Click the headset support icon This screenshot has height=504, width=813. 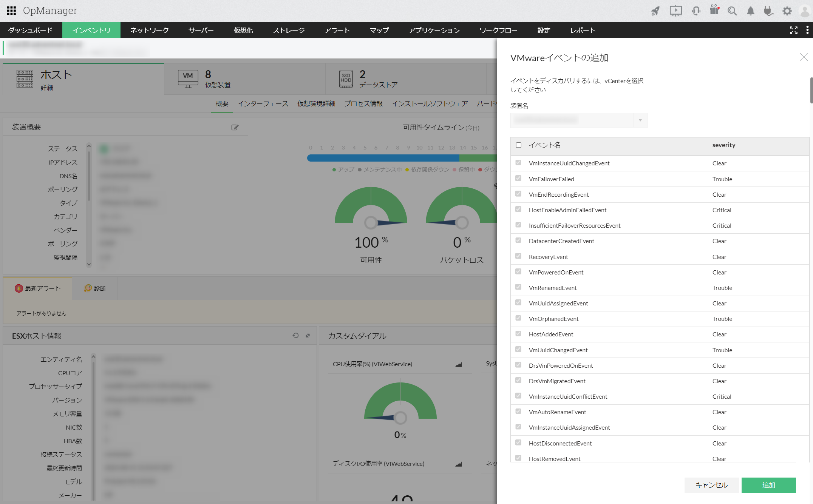tap(696, 11)
